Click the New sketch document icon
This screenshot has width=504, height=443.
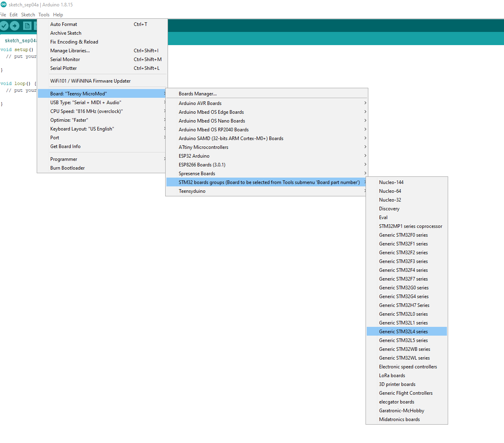pyautogui.click(x=27, y=26)
